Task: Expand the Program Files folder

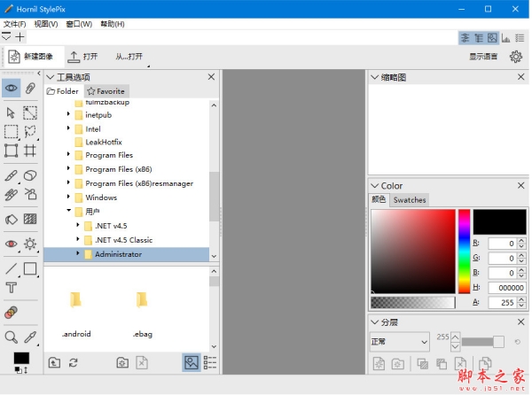Action: [68, 155]
